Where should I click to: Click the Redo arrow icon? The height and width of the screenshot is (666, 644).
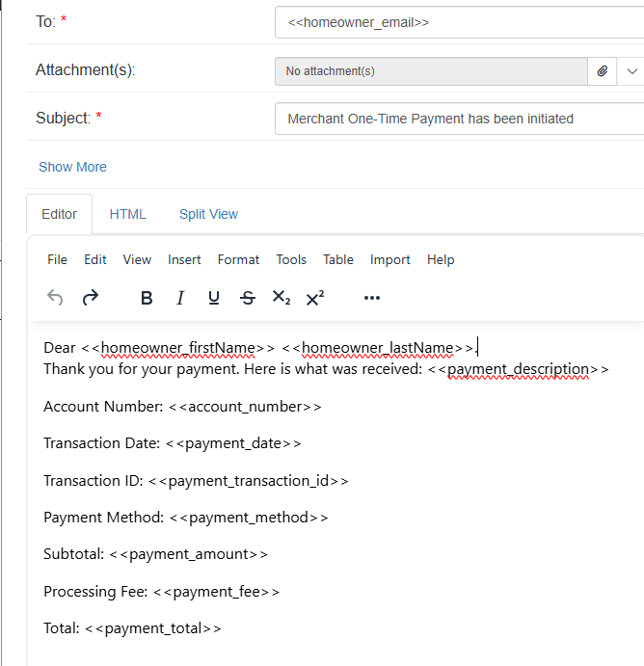pos(91,298)
